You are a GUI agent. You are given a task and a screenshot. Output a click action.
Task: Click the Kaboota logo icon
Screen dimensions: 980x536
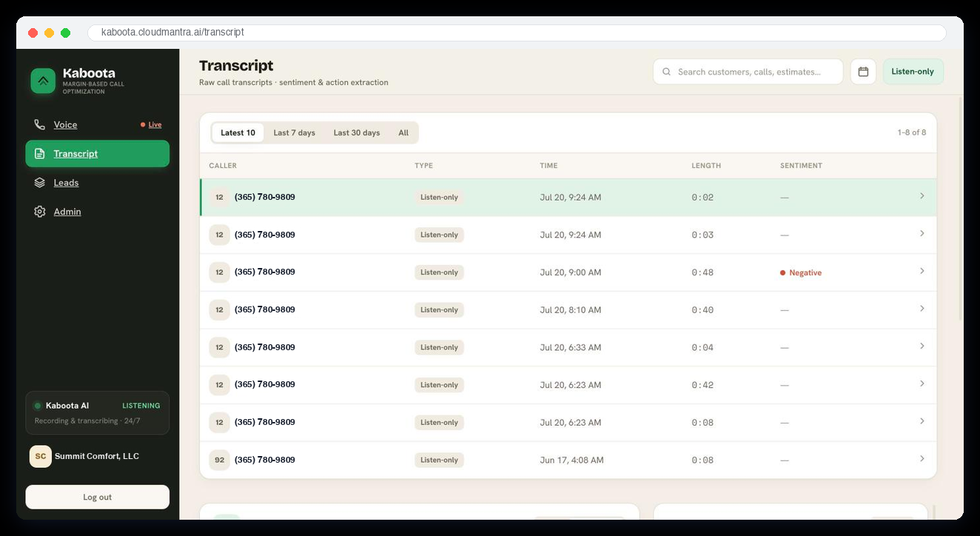point(43,81)
